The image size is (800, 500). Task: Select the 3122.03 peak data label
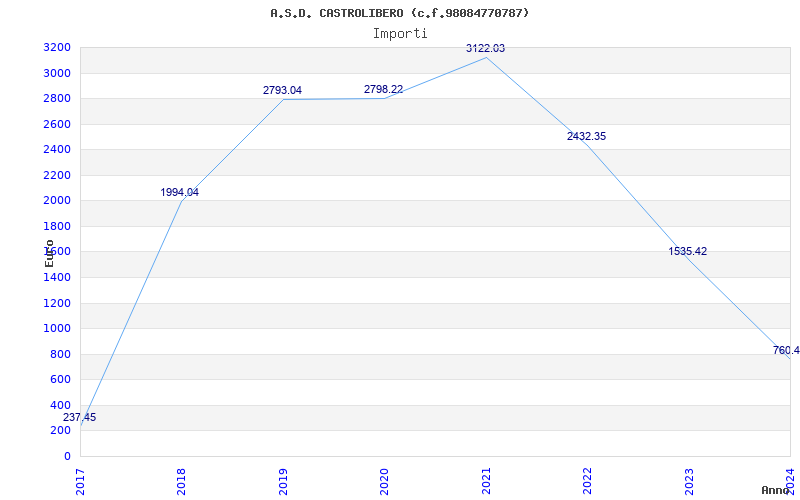pyautogui.click(x=485, y=48)
